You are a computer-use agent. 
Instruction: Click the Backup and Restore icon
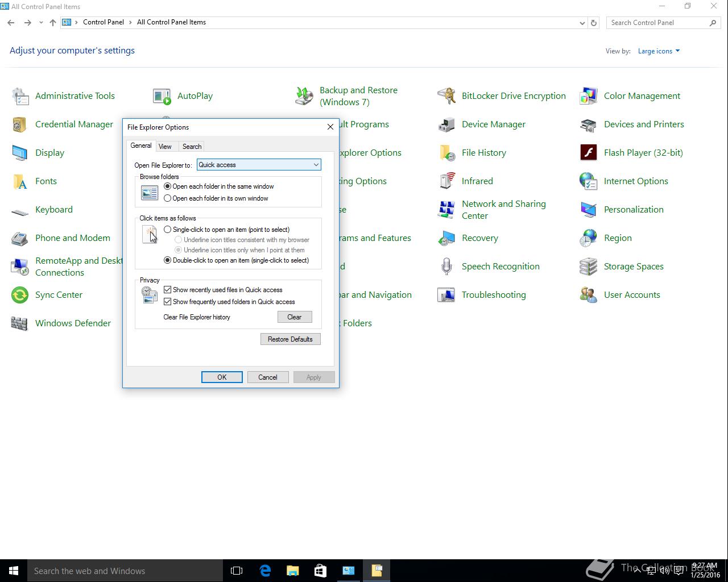click(x=304, y=96)
